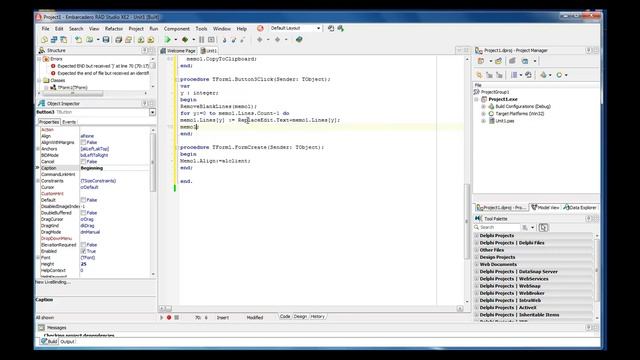Click the New LiveBinding link
The height and width of the screenshot is (360, 640).
53,282
